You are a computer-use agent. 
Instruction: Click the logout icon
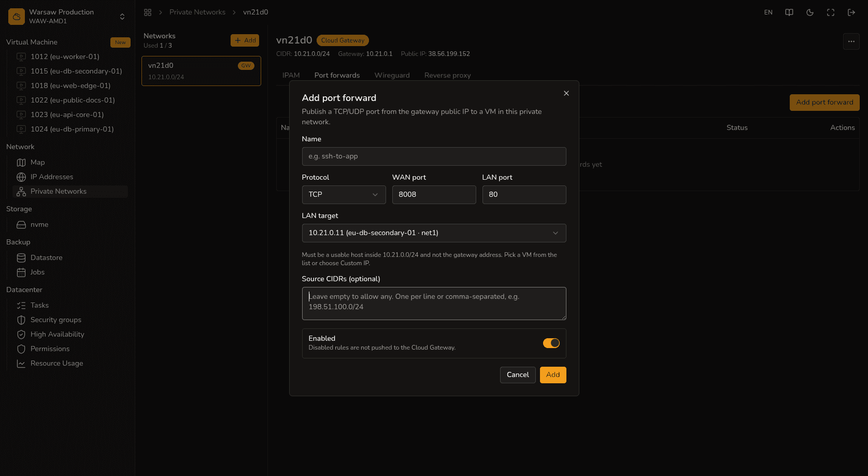tap(851, 12)
